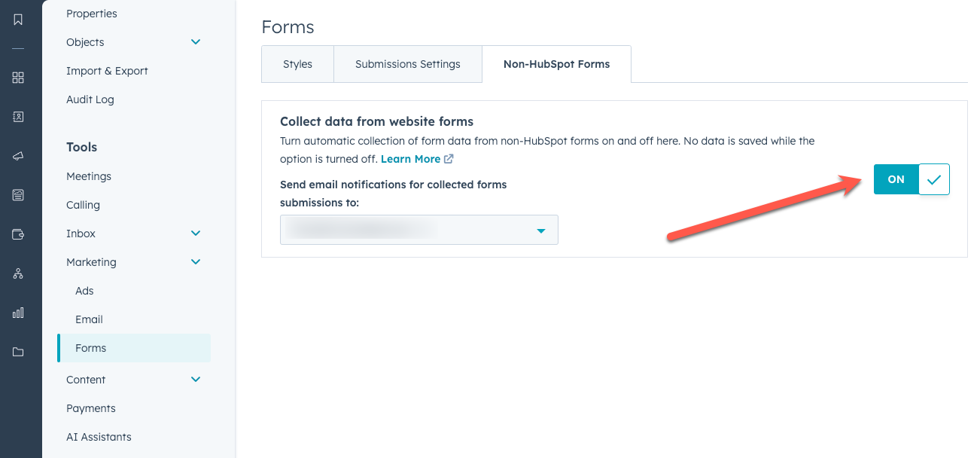Open the Commerce wallet icon
The width and height of the screenshot is (980, 458).
pos(18,234)
